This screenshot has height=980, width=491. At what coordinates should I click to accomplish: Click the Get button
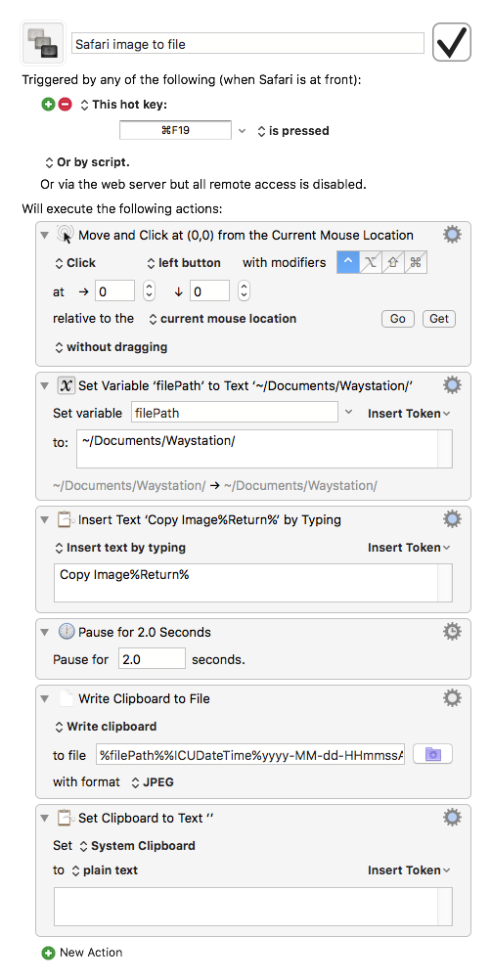point(439,319)
